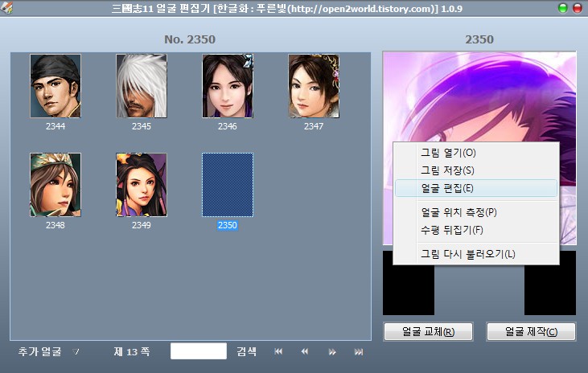
Task: Jump to the first page with the skip-back icon
Action: click(278, 351)
